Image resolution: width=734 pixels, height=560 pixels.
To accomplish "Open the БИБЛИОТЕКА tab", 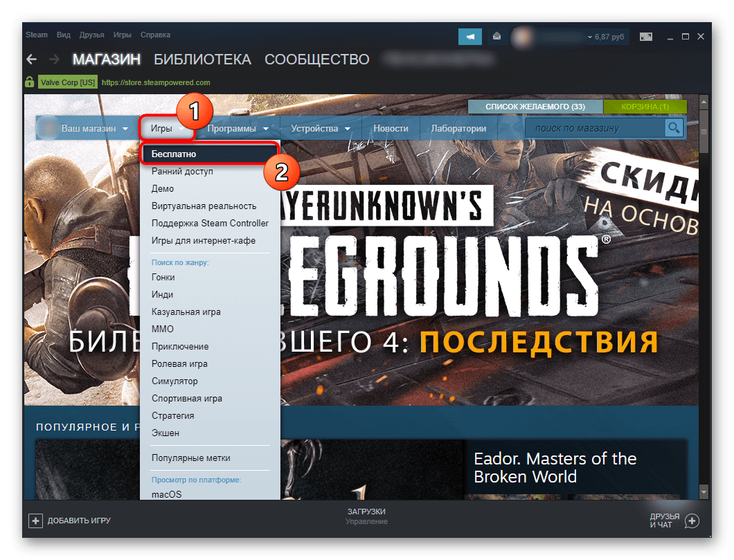I will pos(202,60).
